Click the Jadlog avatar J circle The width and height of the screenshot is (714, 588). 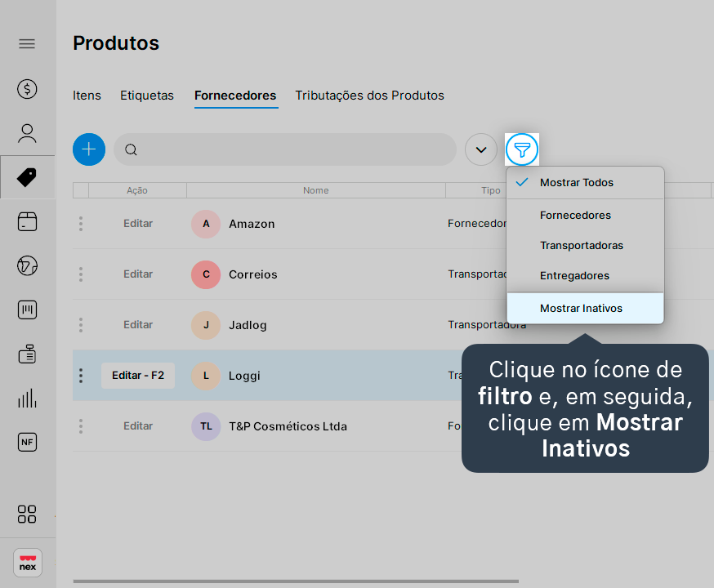click(x=206, y=325)
